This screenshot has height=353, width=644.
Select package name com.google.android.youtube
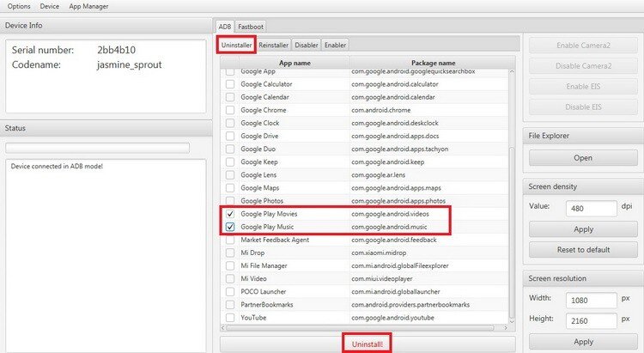(392, 318)
